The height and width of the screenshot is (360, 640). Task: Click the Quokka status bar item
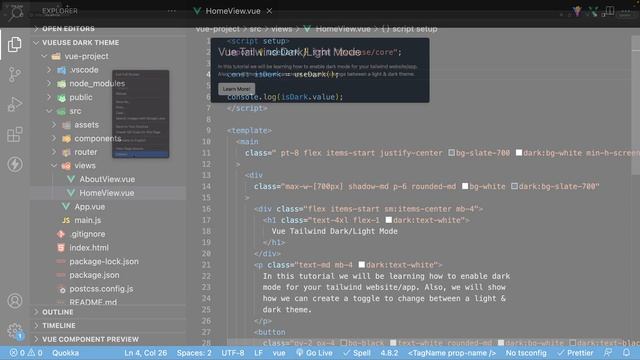coord(65,353)
